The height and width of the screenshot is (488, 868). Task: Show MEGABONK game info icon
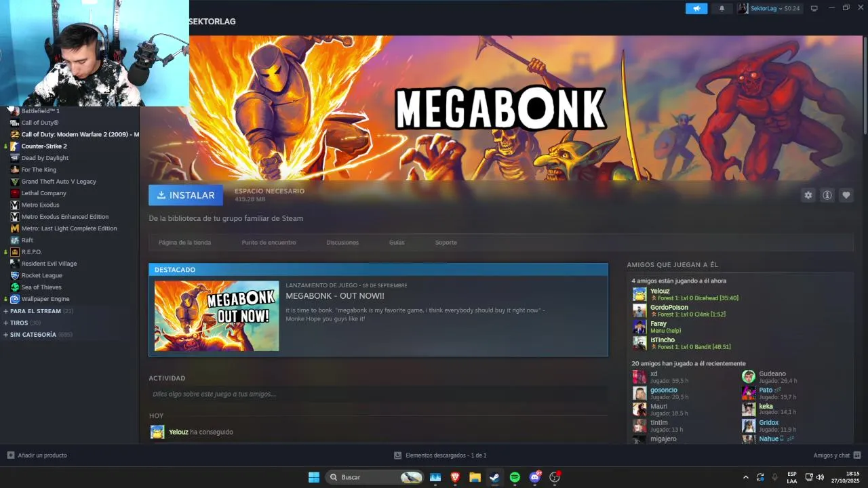(x=827, y=195)
